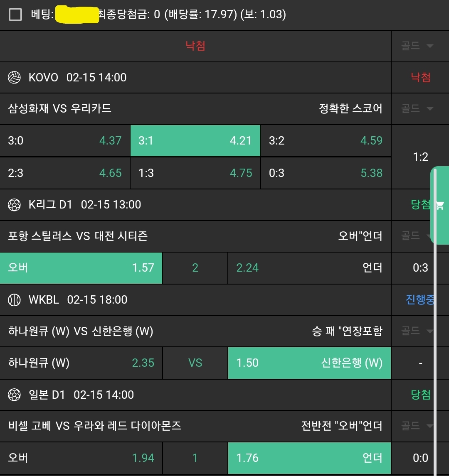The width and height of the screenshot is (449, 476).
Task: Select the 3:1 exact score at 4.21
Action: click(x=195, y=141)
